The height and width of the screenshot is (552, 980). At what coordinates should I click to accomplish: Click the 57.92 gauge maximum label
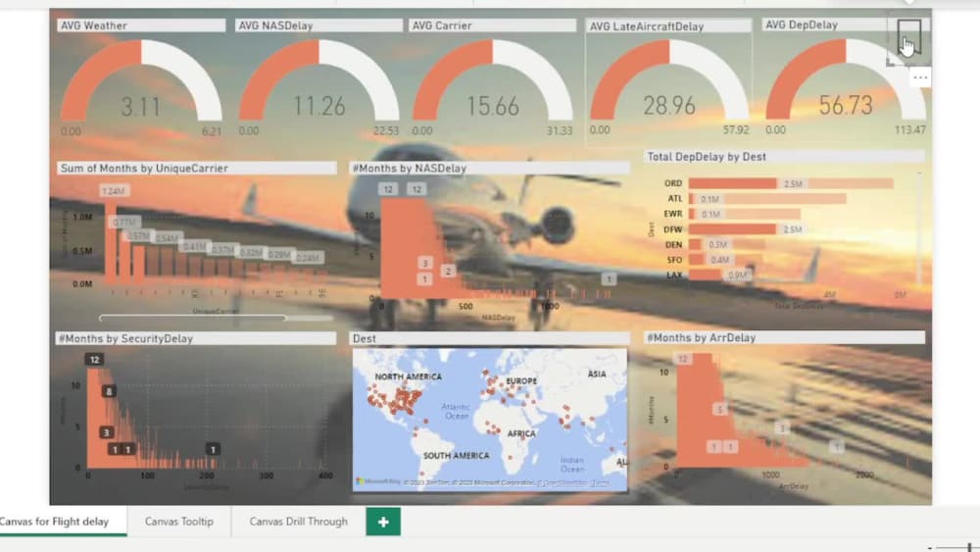(x=736, y=130)
